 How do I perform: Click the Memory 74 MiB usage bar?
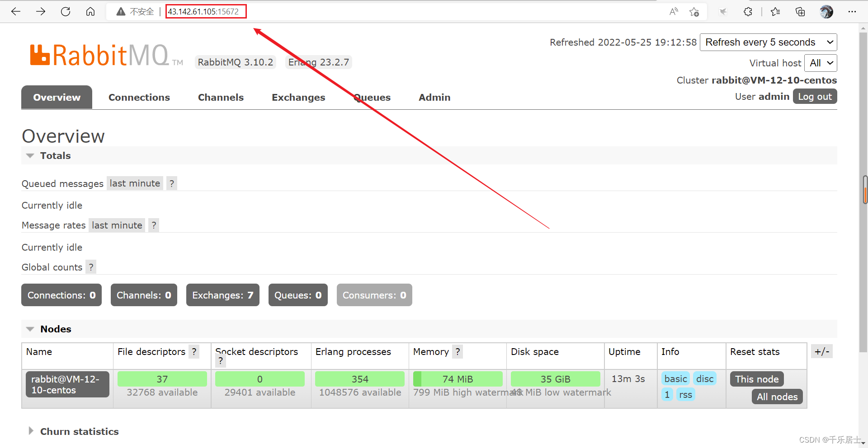tap(458, 379)
